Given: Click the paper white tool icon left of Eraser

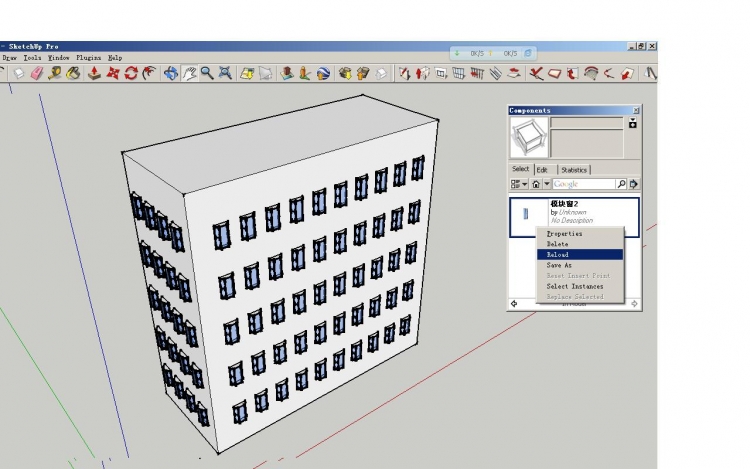Looking at the screenshot, I should (18, 73).
